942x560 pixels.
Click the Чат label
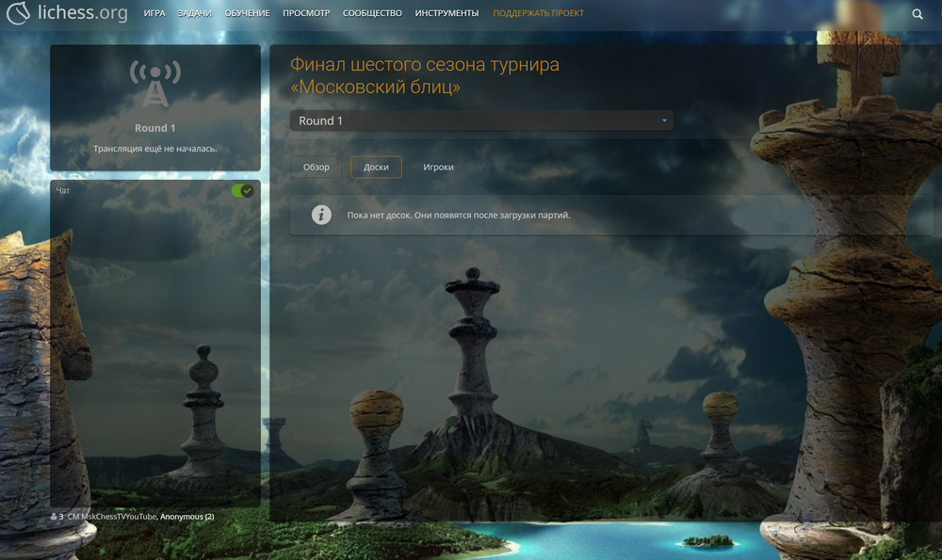pos(63,190)
